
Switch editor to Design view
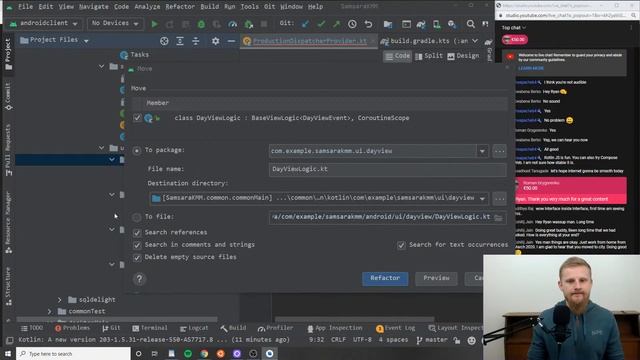[463, 56]
